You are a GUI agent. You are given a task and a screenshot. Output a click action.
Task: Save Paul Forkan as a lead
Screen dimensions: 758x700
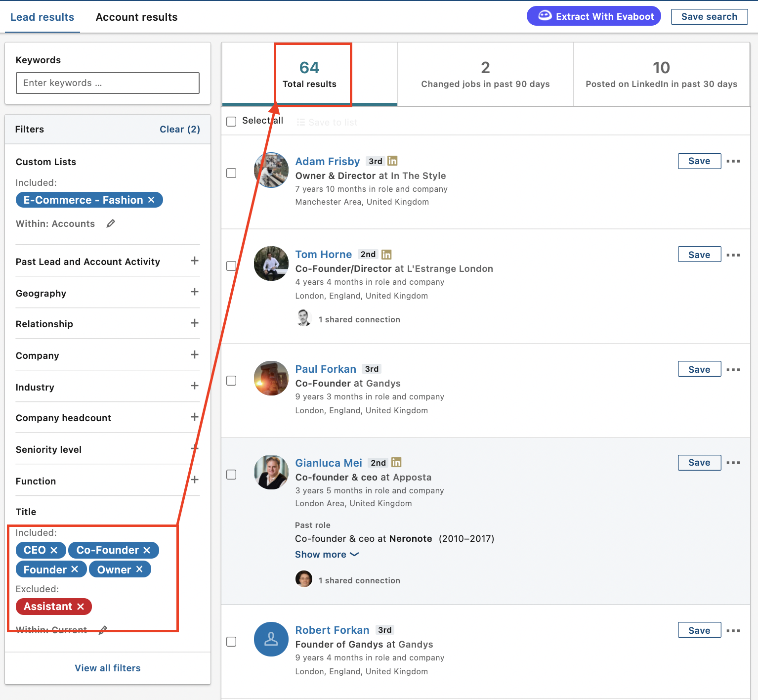700,369
